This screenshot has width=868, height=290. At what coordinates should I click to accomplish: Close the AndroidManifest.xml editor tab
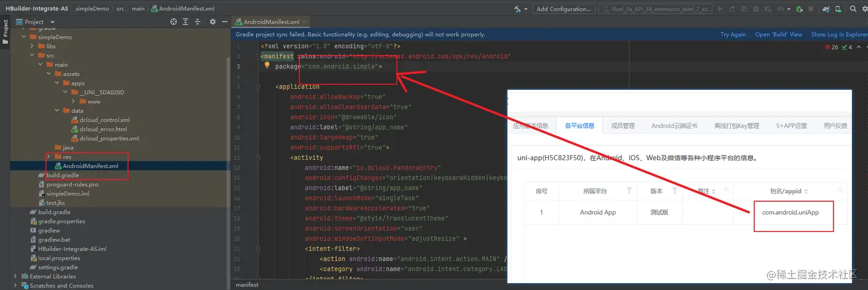pos(304,22)
